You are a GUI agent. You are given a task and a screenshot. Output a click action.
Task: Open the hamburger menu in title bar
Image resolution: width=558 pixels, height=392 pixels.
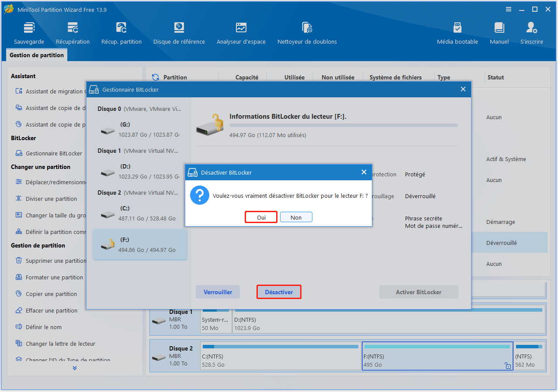point(509,9)
